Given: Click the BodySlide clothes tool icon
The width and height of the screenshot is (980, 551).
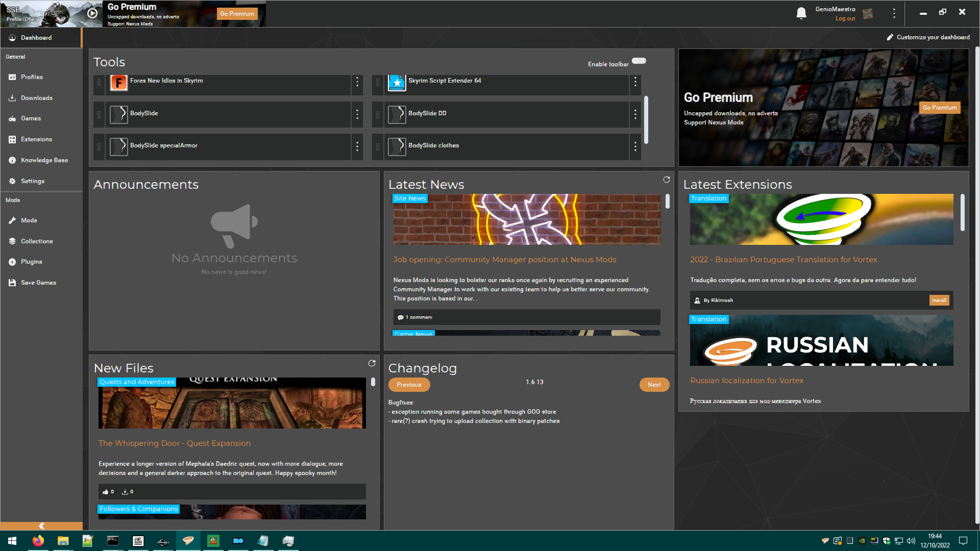Looking at the screenshot, I should 397,147.
